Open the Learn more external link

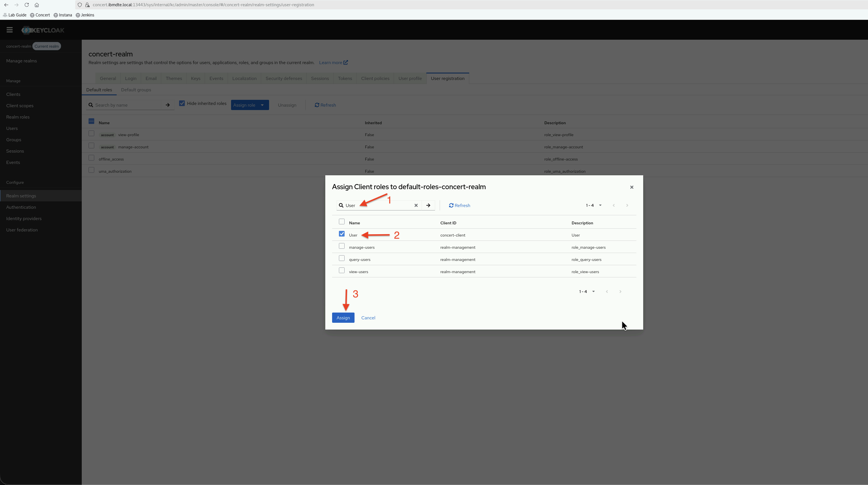click(x=333, y=63)
